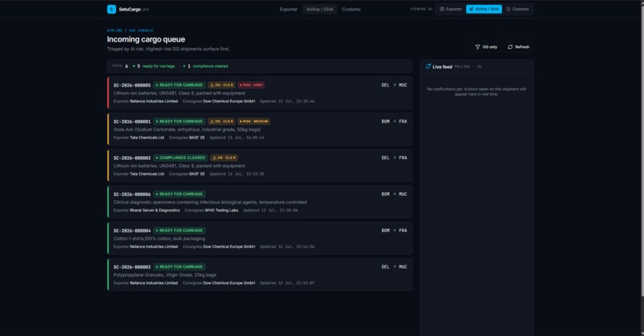Click '1 compliance cleared' summary count
The height and width of the screenshot is (336, 644).
205,66
